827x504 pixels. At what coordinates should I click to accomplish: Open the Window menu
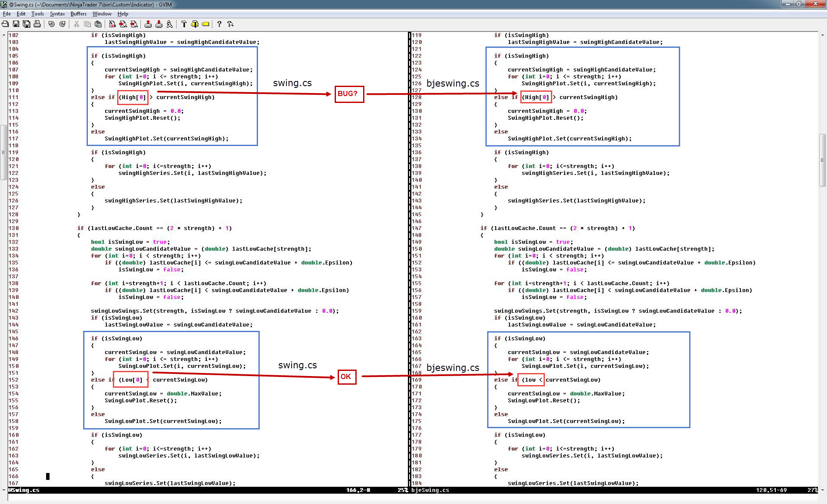coord(102,14)
